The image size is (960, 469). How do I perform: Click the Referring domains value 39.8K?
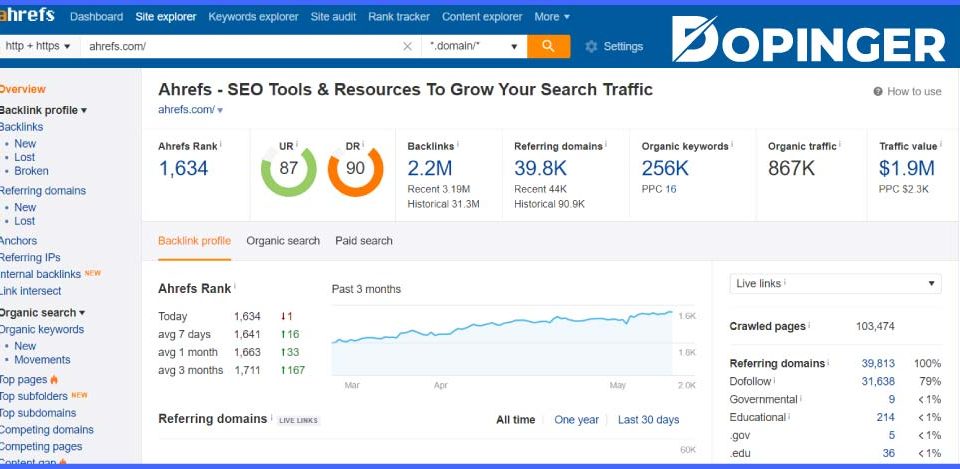(x=541, y=168)
